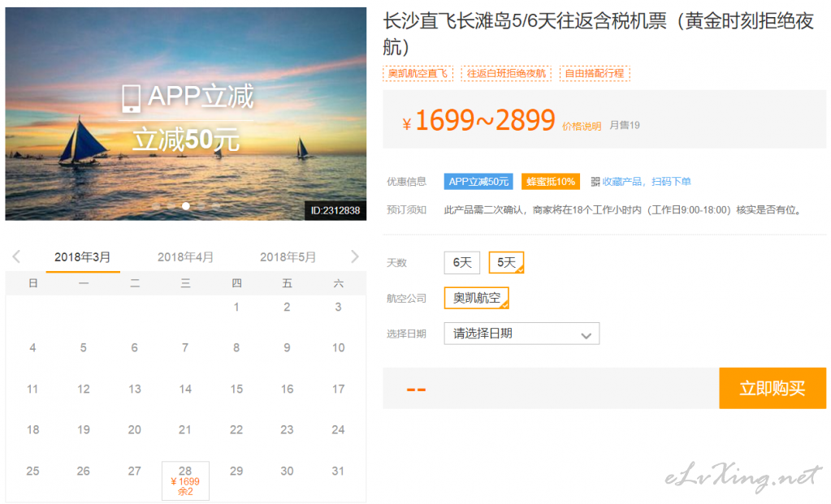Click the QR code icon beside 收藏产品
Image resolution: width=831 pixels, height=504 pixels.
(595, 182)
